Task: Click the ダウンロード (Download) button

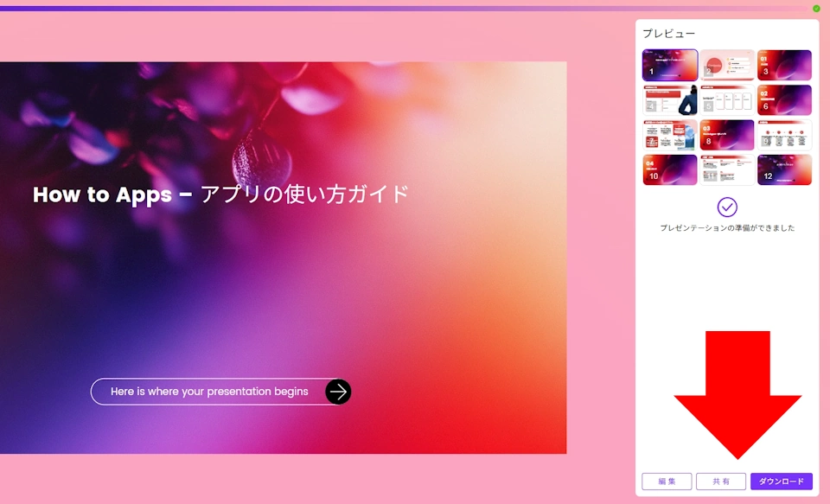Action: [x=781, y=482]
